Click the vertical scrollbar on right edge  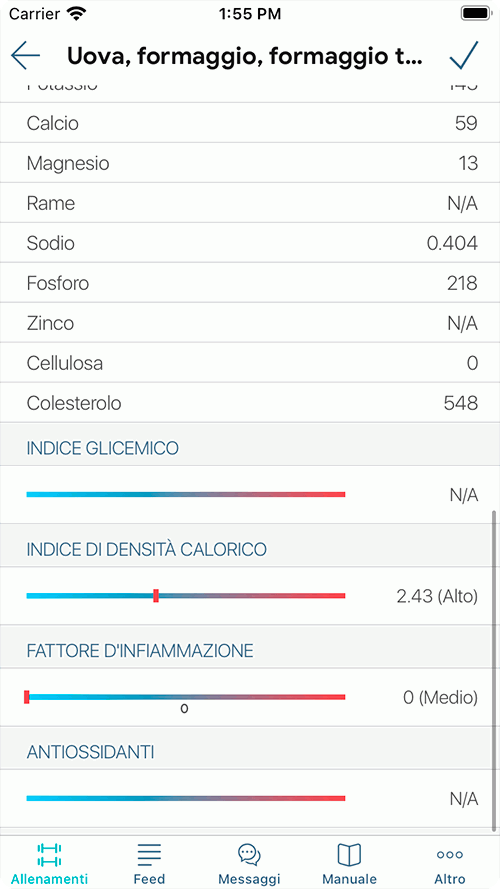point(494,671)
